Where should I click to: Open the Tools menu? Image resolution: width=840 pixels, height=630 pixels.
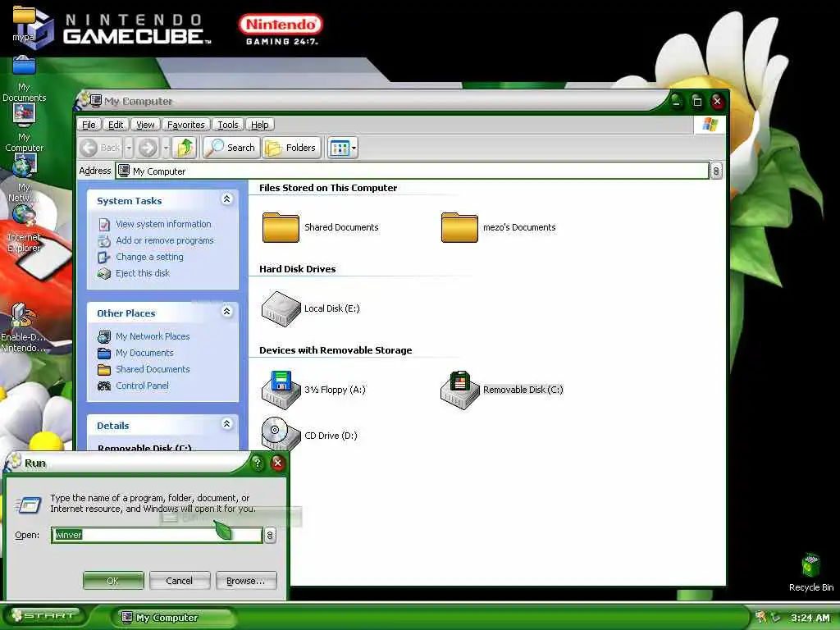tap(228, 125)
